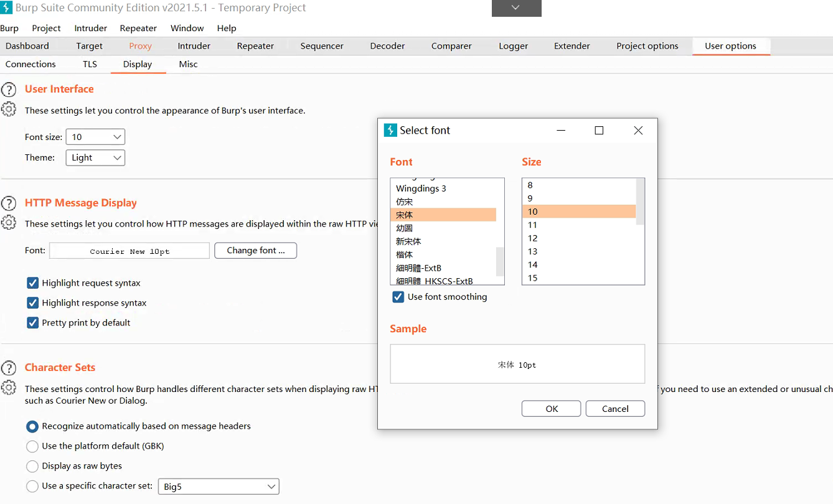Select Wingdings 3 font
This screenshot has width=833, height=504.
click(x=443, y=189)
